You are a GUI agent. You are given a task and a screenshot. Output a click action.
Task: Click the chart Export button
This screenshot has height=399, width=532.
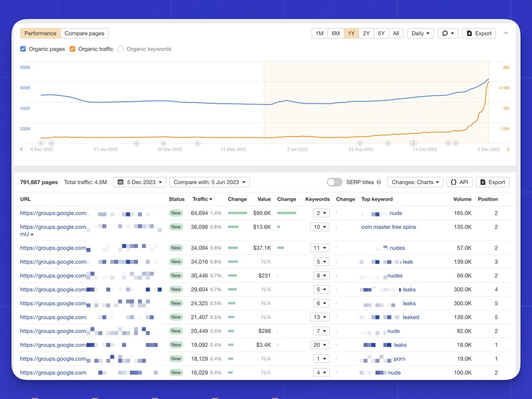tap(479, 33)
